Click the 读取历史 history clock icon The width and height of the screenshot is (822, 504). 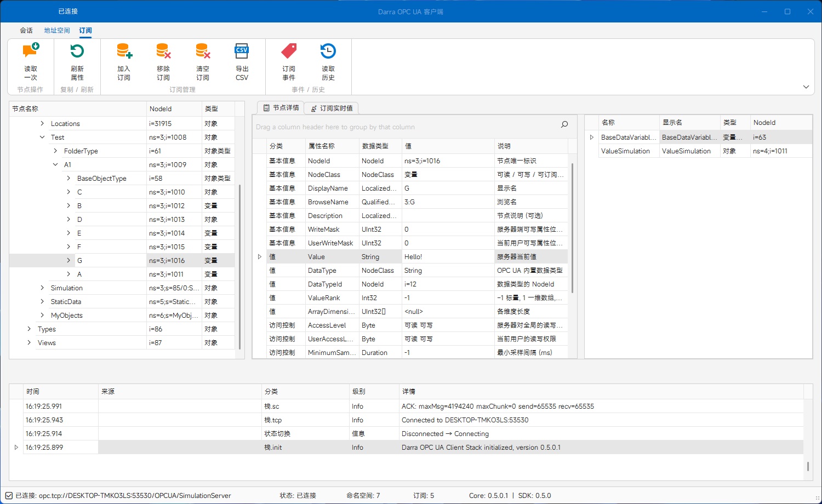(328, 51)
